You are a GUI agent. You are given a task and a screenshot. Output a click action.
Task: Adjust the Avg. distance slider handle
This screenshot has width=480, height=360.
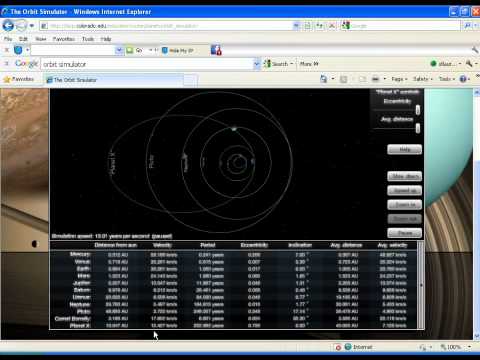point(418,128)
